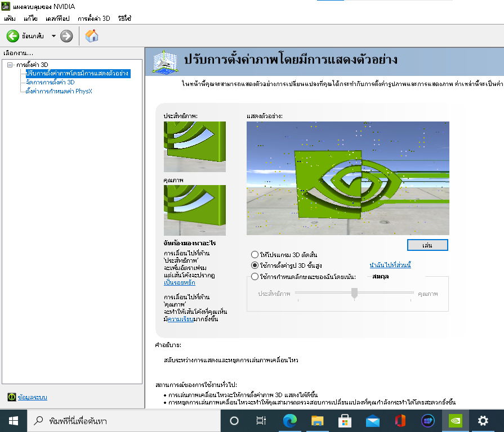Click the grey Forward arrow icon
This screenshot has width=504, height=432.
click(x=66, y=36)
